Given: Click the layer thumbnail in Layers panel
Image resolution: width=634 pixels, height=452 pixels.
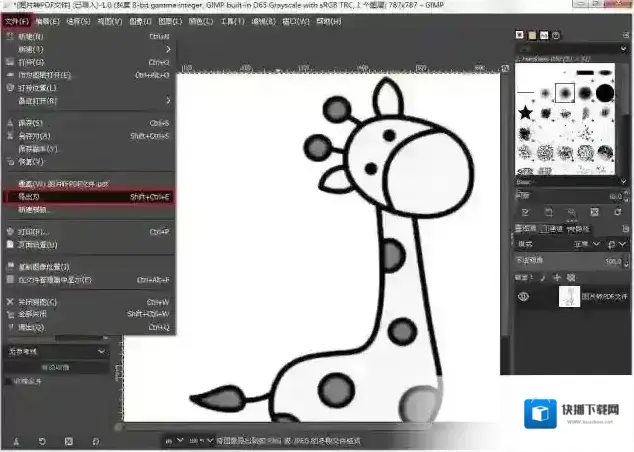Looking at the screenshot, I should pos(567,296).
